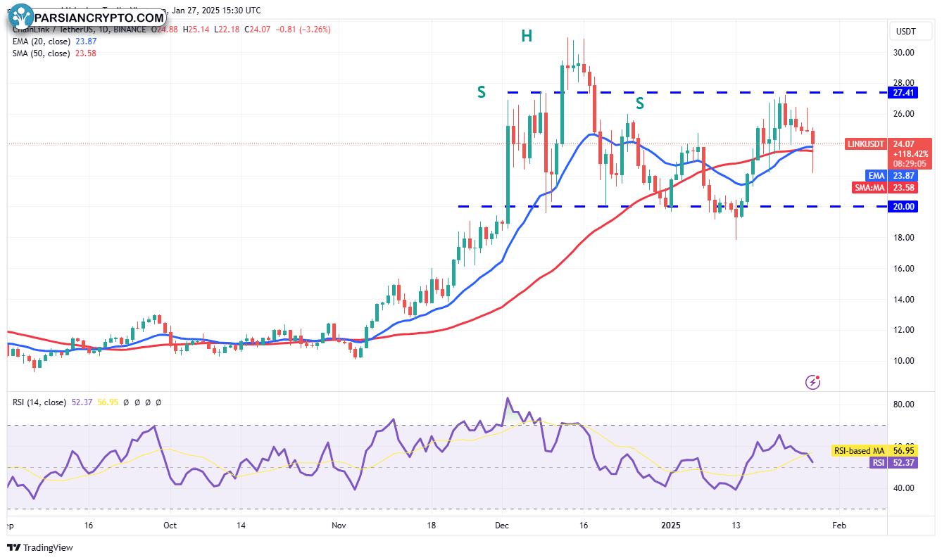
Task: Click the 40.00 RSI axis tick
Action: pos(904,488)
